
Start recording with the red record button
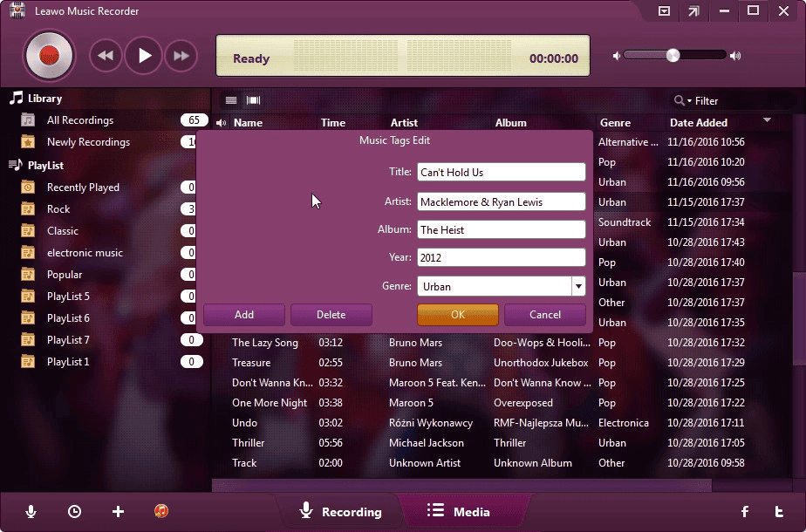coord(50,56)
